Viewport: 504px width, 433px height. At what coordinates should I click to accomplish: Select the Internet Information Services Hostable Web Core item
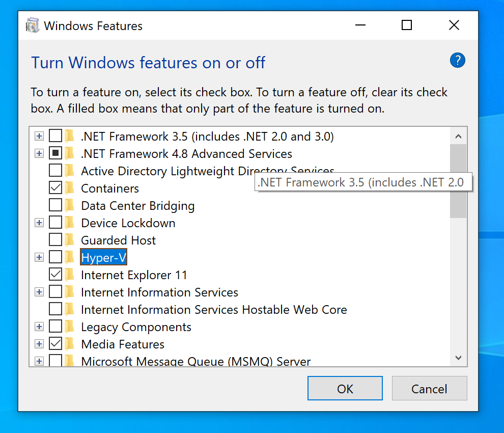214,310
